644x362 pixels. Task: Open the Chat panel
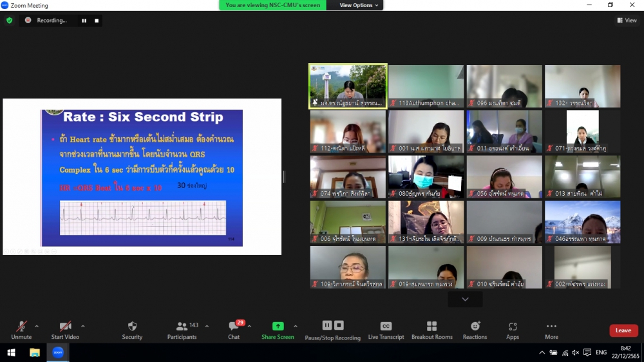[234, 330]
